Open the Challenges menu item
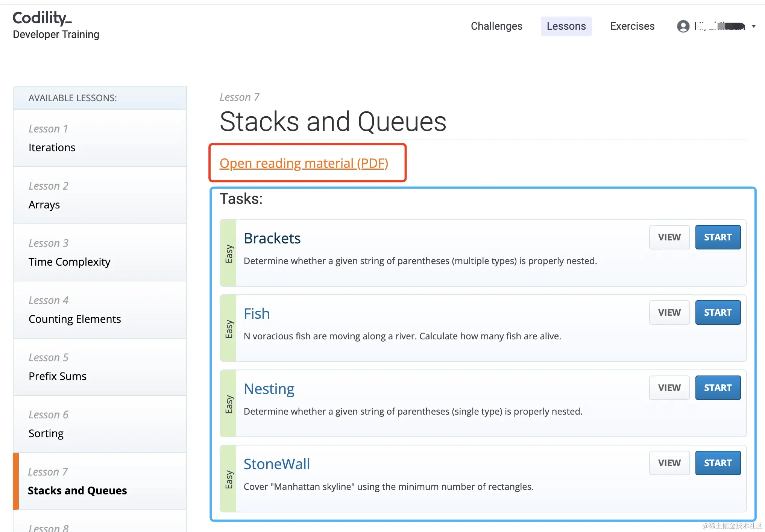Image resolution: width=765 pixels, height=532 pixels. (x=496, y=26)
